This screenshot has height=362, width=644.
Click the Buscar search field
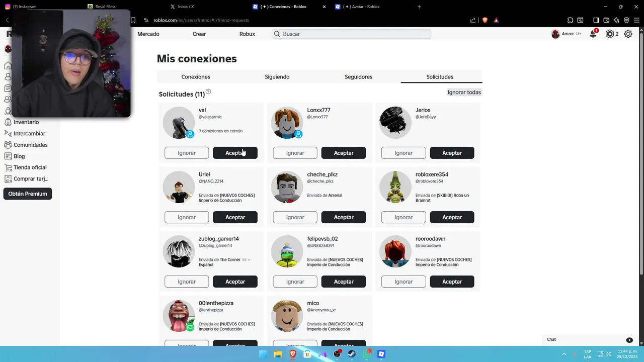[x=351, y=34]
